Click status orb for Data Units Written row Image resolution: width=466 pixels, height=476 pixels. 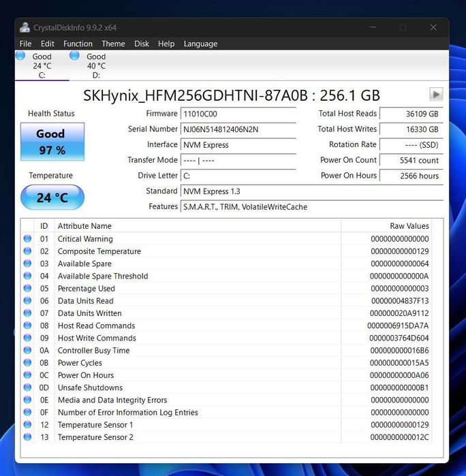pos(27,313)
